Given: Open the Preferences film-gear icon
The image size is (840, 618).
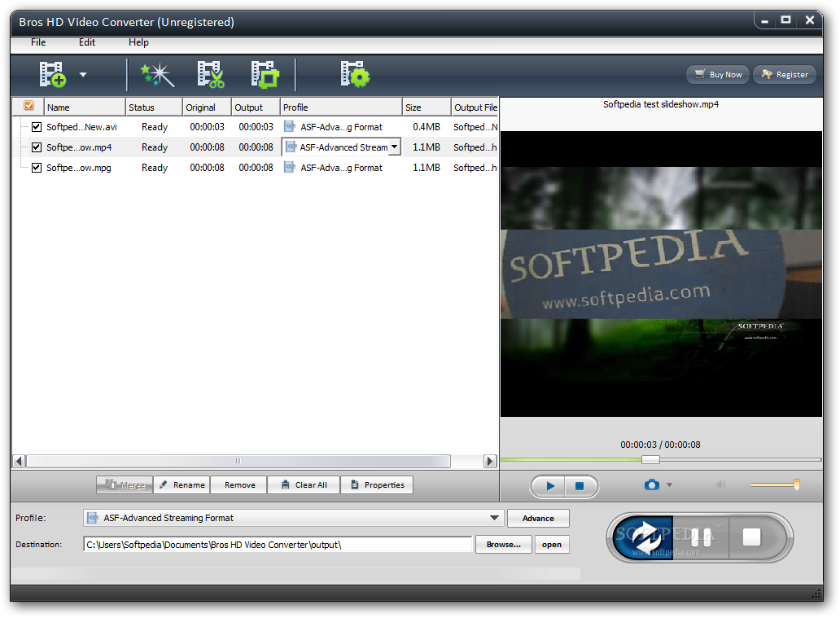Looking at the screenshot, I should pyautogui.click(x=355, y=75).
